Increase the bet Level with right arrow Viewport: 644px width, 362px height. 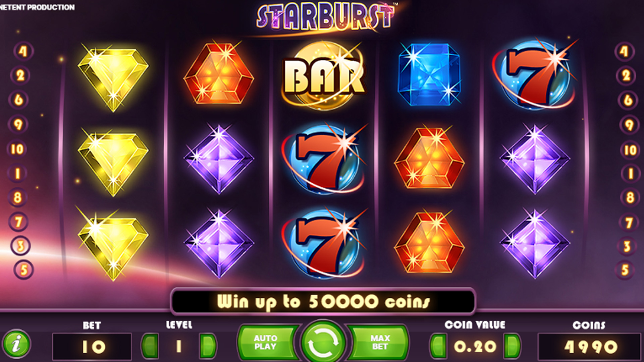208,346
